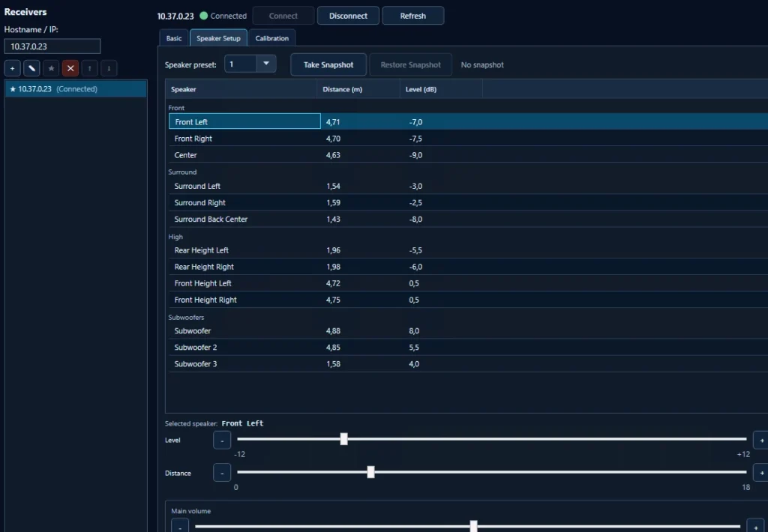Click the Distance (m) column header
768x532 pixels.
point(358,89)
